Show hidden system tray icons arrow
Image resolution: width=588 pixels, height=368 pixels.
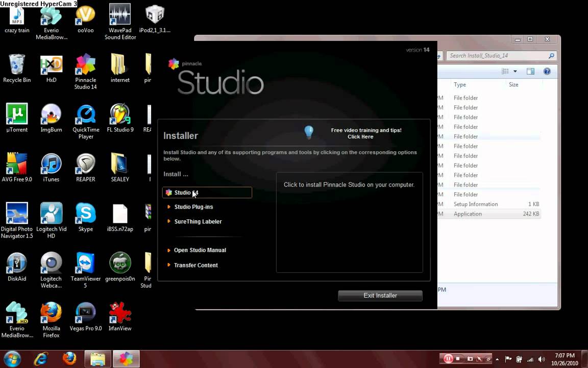click(497, 359)
